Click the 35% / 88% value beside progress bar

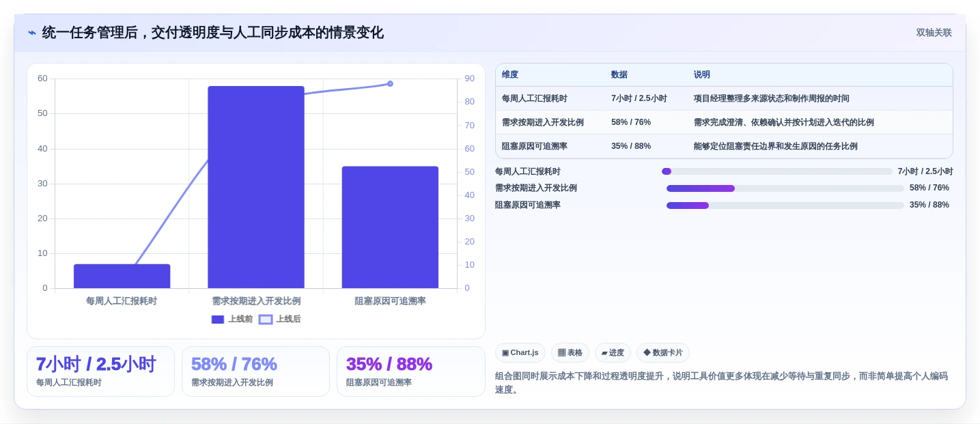pyautogui.click(x=929, y=206)
